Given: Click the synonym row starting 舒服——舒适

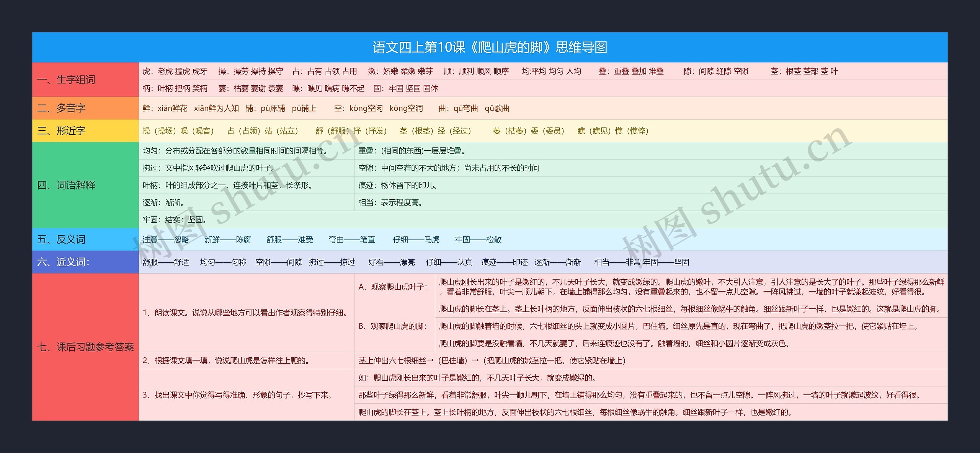Looking at the screenshot, I should pos(543,262).
